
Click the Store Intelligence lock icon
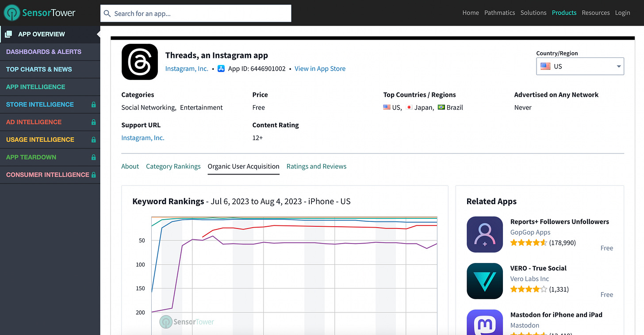(93, 105)
